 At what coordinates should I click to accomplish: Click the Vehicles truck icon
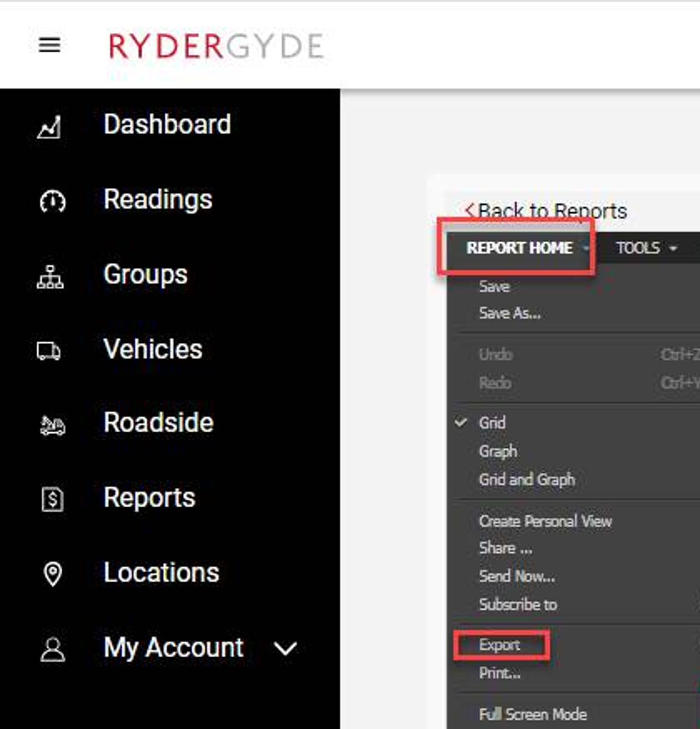pyautogui.click(x=49, y=351)
